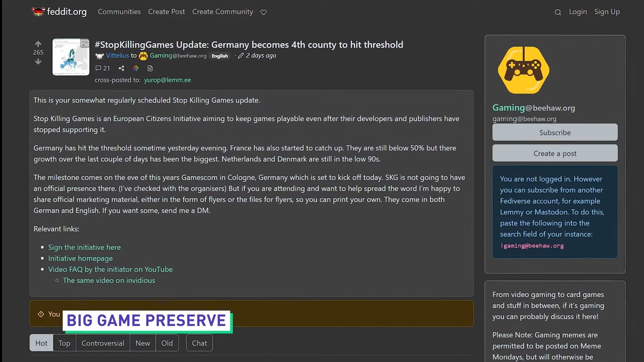This screenshot has width=644, height=362.
Task: Click the colorful fediverse link icon
Action: (x=136, y=68)
